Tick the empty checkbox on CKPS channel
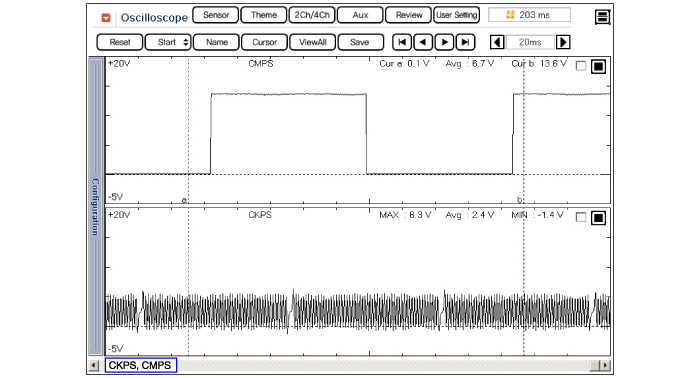The width and height of the screenshot is (700, 378). (x=581, y=217)
